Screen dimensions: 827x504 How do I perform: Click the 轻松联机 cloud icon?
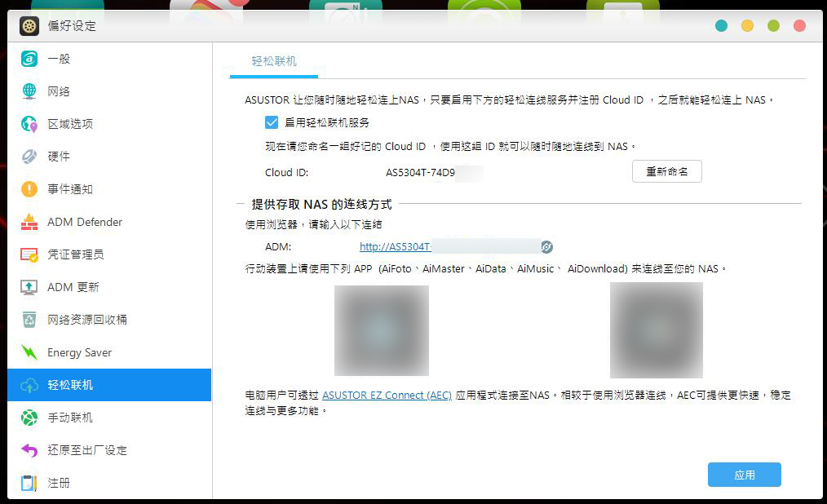pos(29,386)
